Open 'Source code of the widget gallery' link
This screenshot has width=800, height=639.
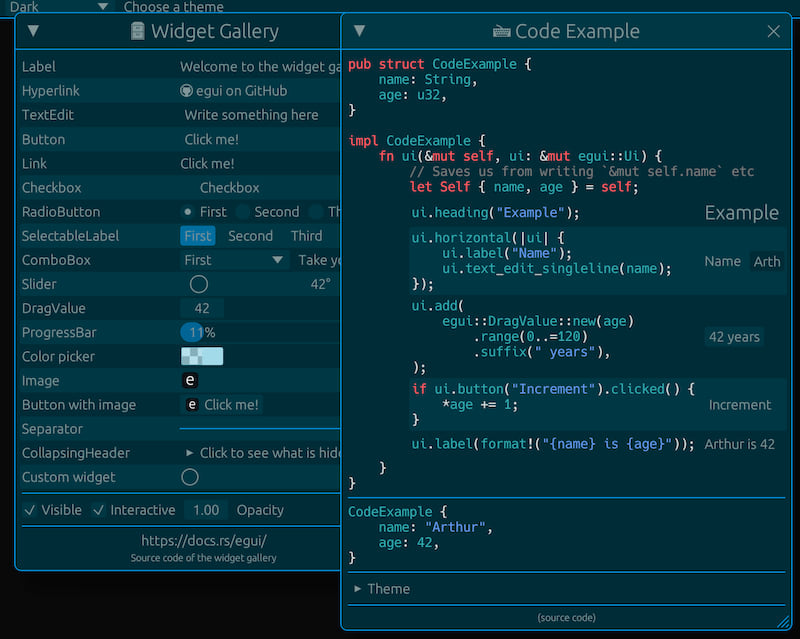point(204,558)
